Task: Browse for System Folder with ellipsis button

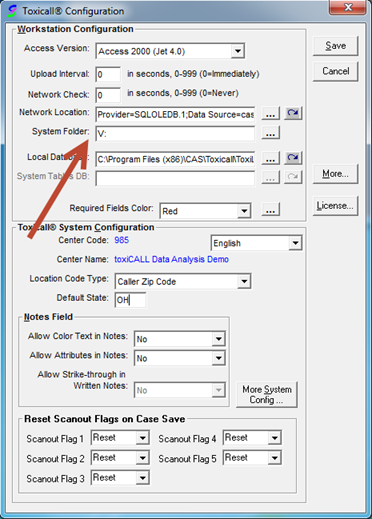Action: [x=270, y=133]
